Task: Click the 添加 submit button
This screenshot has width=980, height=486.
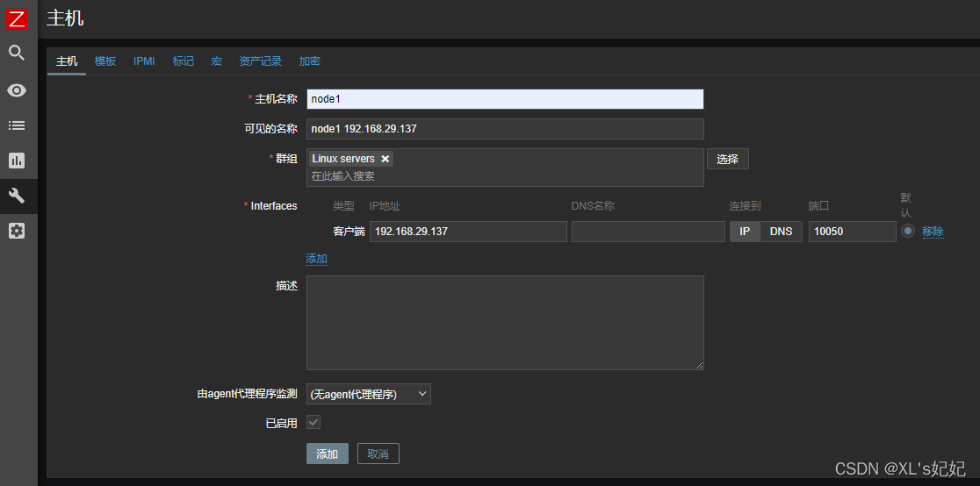Action: [x=327, y=454]
